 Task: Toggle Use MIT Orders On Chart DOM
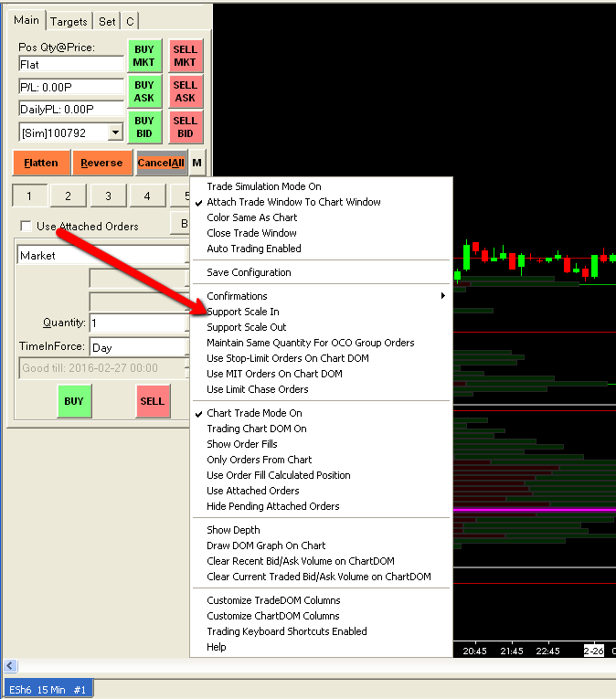tap(321, 374)
